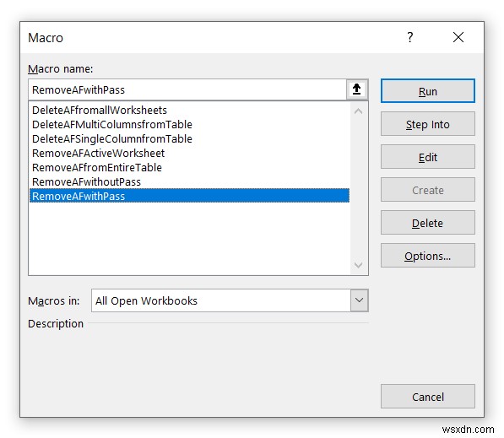Click the Step Into button
The width and height of the screenshot is (504, 438).
tap(428, 124)
